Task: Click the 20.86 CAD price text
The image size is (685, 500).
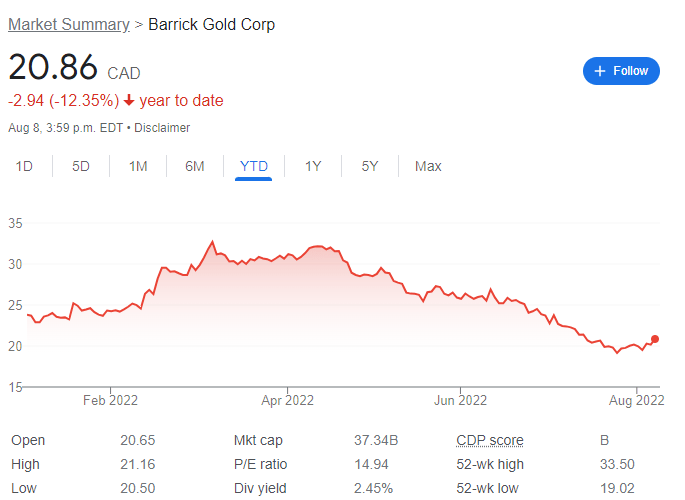Action: coord(74,67)
